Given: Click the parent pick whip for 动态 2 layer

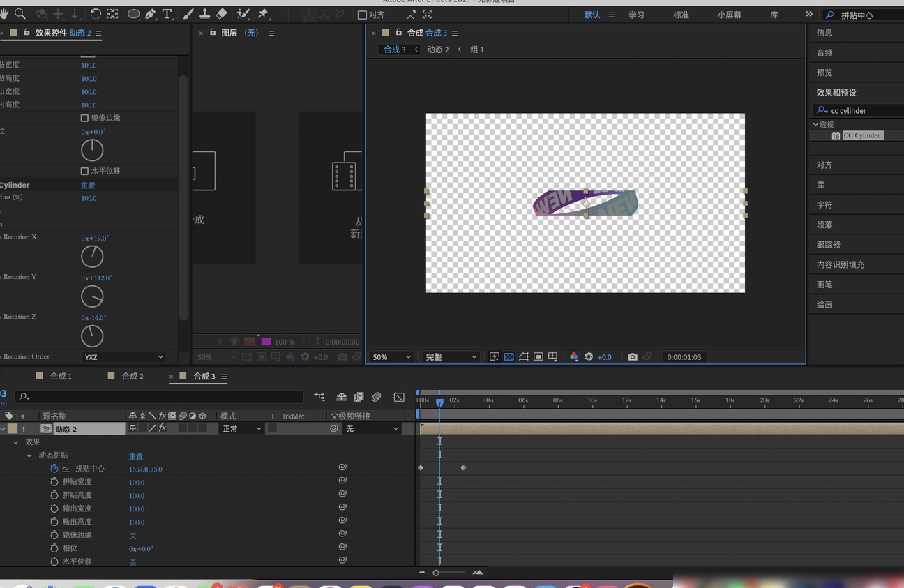Looking at the screenshot, I should [x=335, y=428].
